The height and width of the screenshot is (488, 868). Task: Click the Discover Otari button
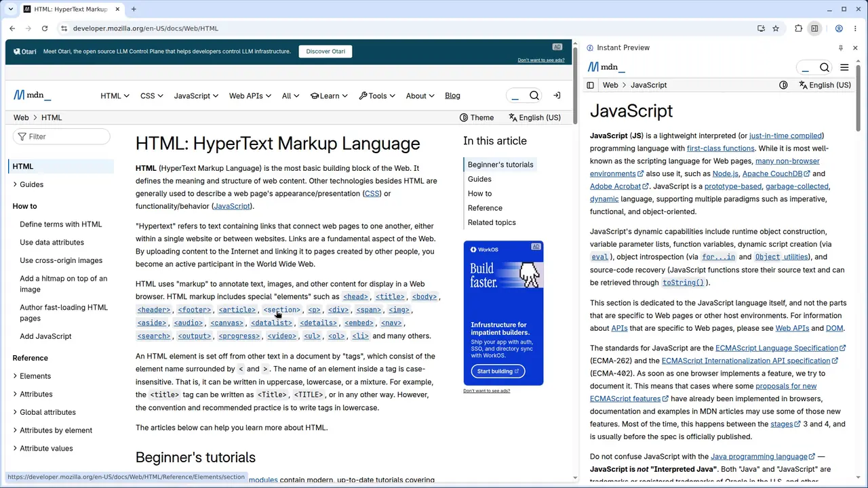coord(325,52)
